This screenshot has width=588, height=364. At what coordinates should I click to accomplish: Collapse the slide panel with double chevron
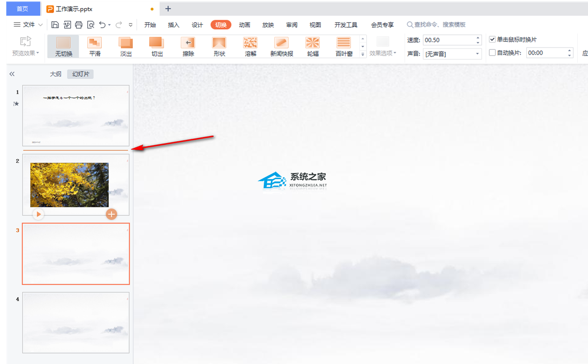(x=12, y=74)
